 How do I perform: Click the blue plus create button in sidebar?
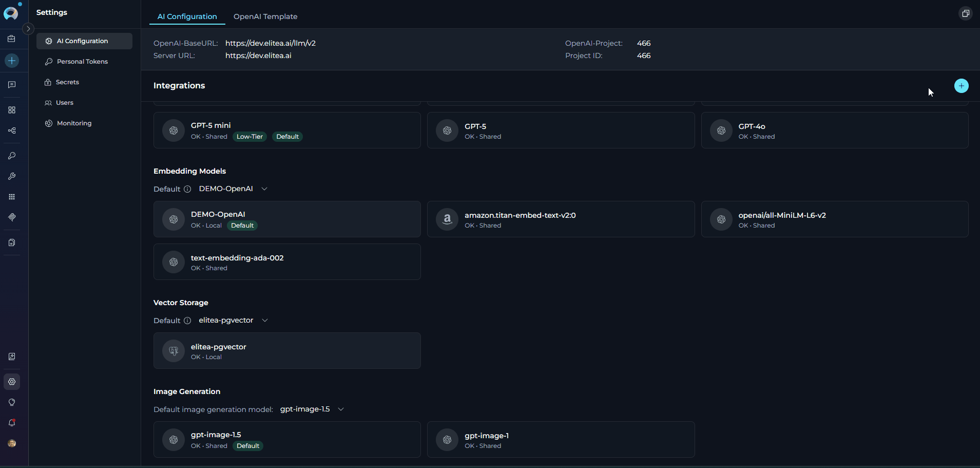pos(12,61)
